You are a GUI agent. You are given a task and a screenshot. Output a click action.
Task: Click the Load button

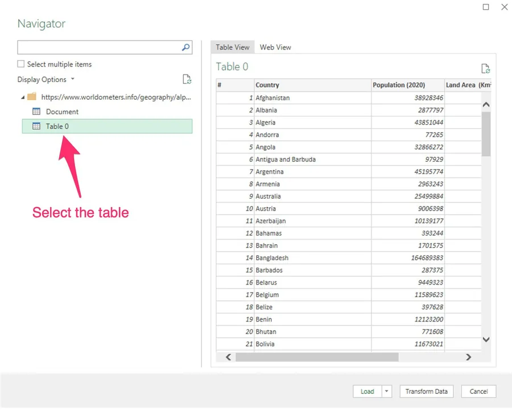367,392
